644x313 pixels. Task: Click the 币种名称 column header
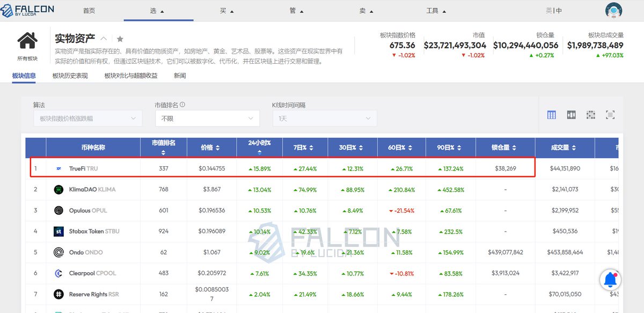93,147
